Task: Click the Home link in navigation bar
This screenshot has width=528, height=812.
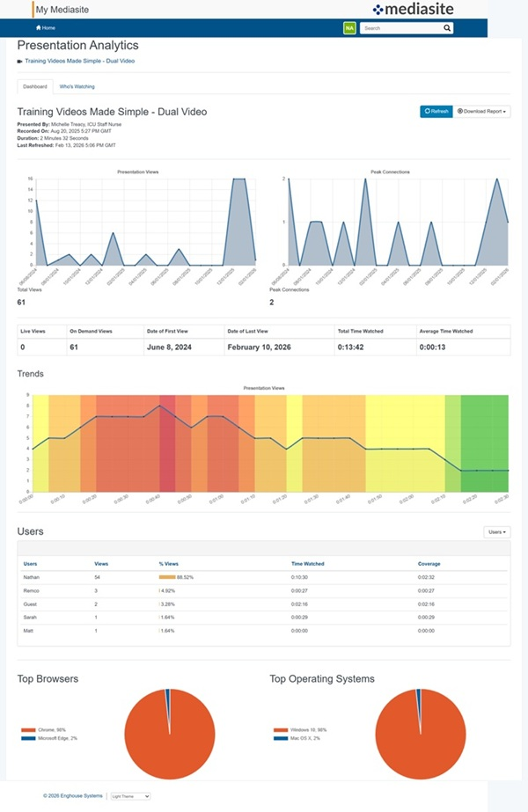Action: pos(46,28)
